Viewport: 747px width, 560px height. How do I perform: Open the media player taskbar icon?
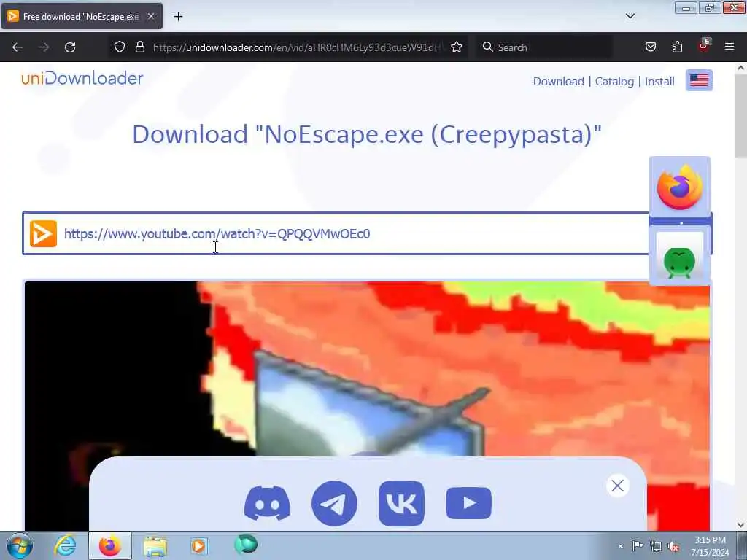tap(200, 545)
